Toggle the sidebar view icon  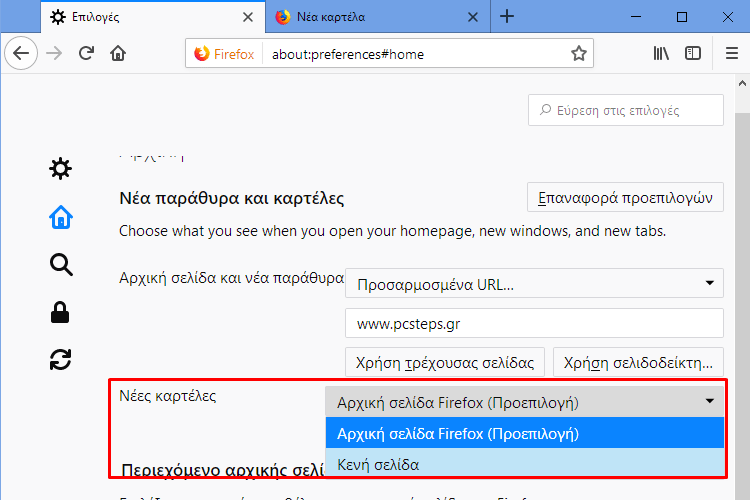[693, 53]
